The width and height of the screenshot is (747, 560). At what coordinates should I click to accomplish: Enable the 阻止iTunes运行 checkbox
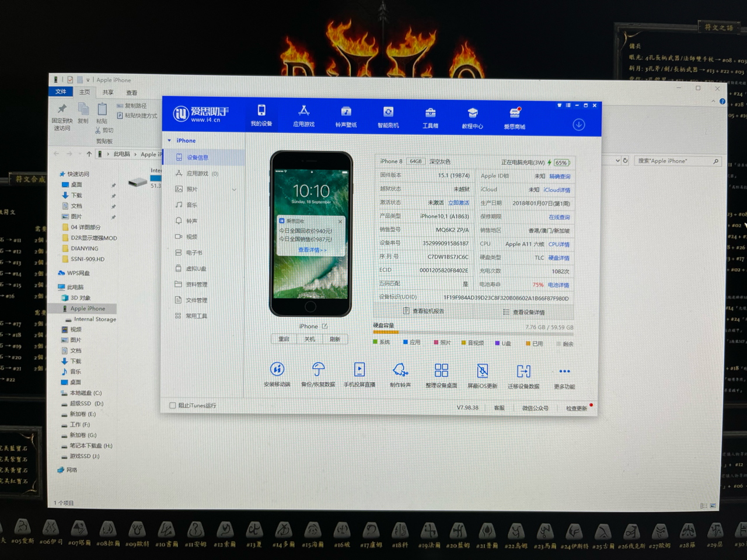pyautogui.click(x=173, y=405)
